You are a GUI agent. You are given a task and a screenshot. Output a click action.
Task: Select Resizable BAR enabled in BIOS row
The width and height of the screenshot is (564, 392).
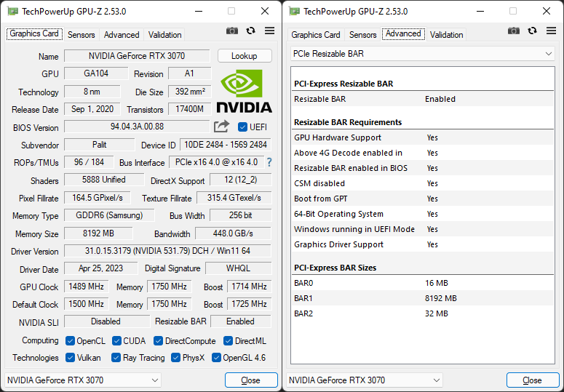tap(423, 168)
